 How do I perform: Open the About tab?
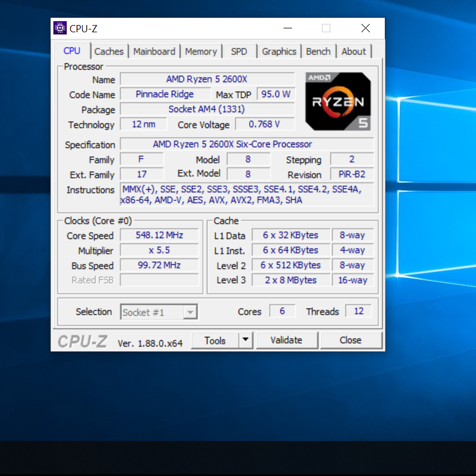(x=354, y=51)
